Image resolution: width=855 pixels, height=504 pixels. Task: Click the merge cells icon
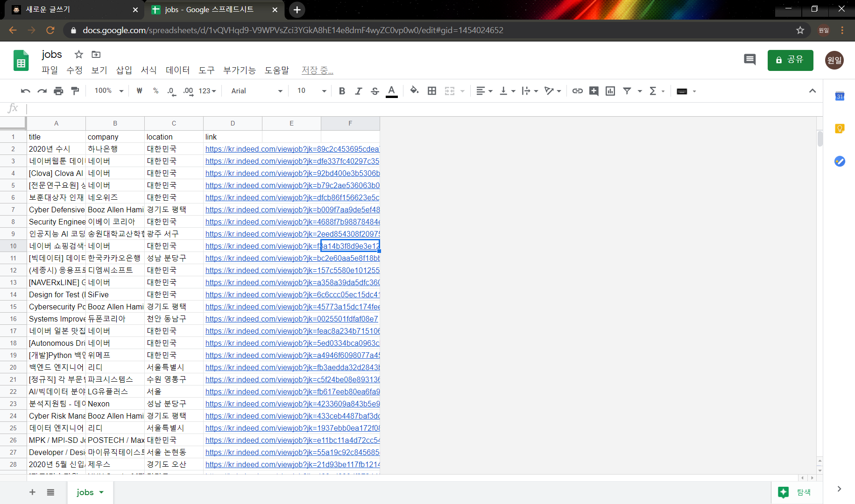point(449,91)
